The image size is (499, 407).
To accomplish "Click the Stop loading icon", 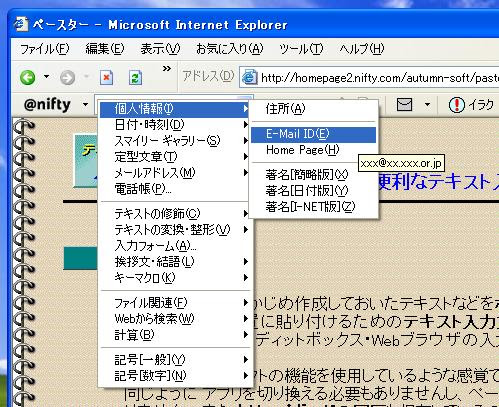I will coord(106,78).
